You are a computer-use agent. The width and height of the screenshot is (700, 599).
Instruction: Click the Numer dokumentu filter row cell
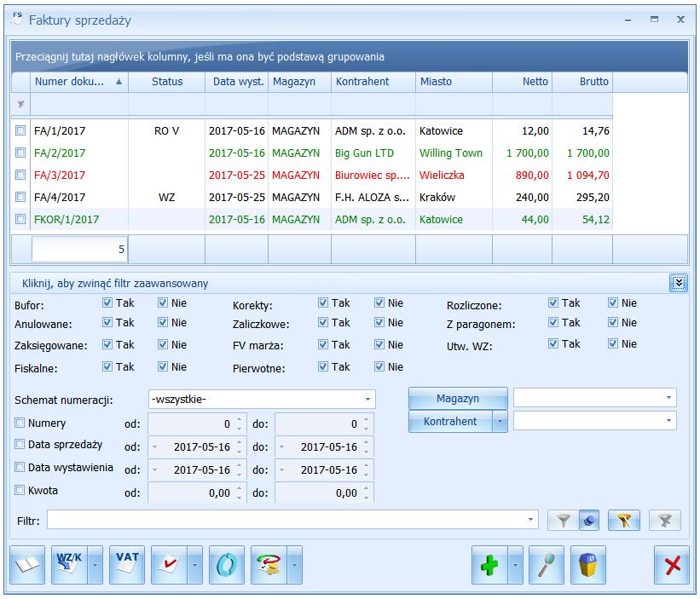point(79,104)
